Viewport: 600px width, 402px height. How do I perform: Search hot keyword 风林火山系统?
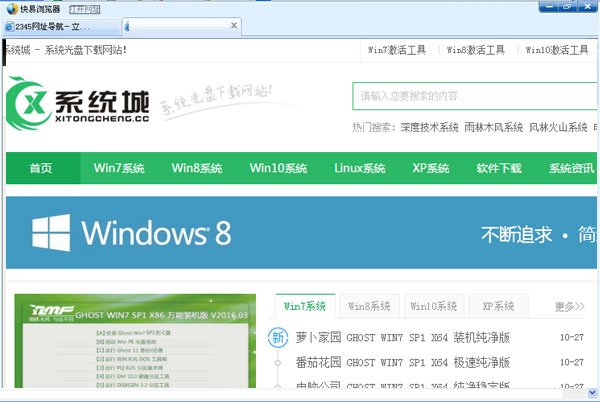pyautogui.click(x=558, y=127)
